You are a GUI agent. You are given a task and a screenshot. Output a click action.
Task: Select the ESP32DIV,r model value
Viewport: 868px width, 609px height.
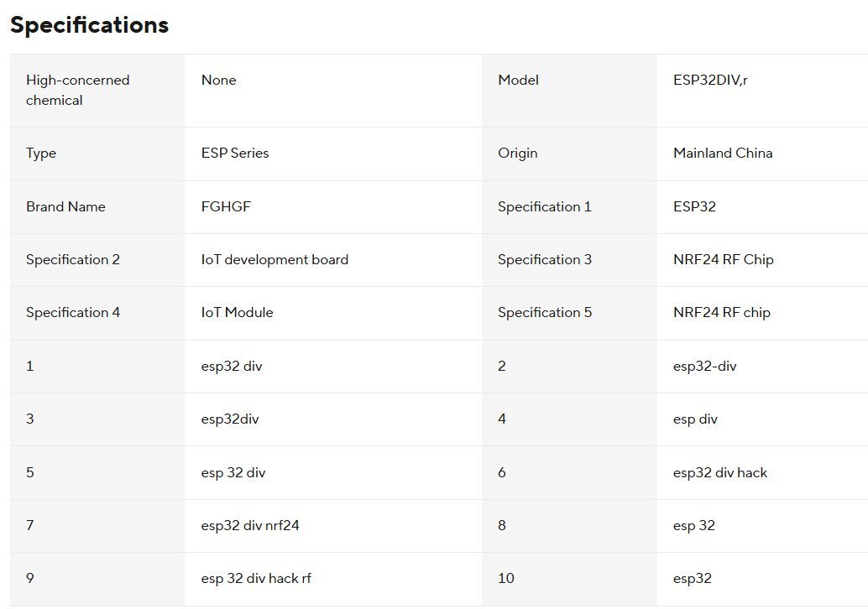(x=709, y=81)
